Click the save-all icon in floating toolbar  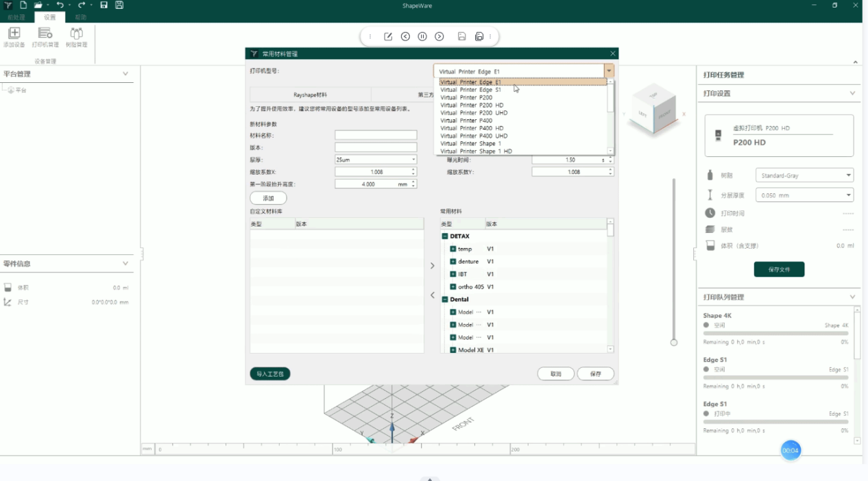coord(479,37)
